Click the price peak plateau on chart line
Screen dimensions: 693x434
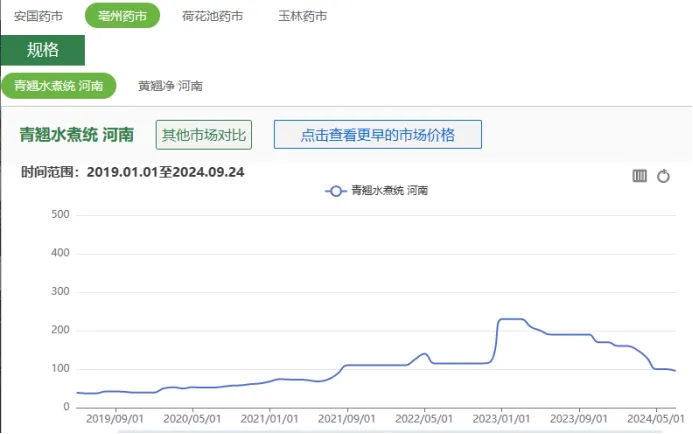pyautogui.click(x=511, y=319)
